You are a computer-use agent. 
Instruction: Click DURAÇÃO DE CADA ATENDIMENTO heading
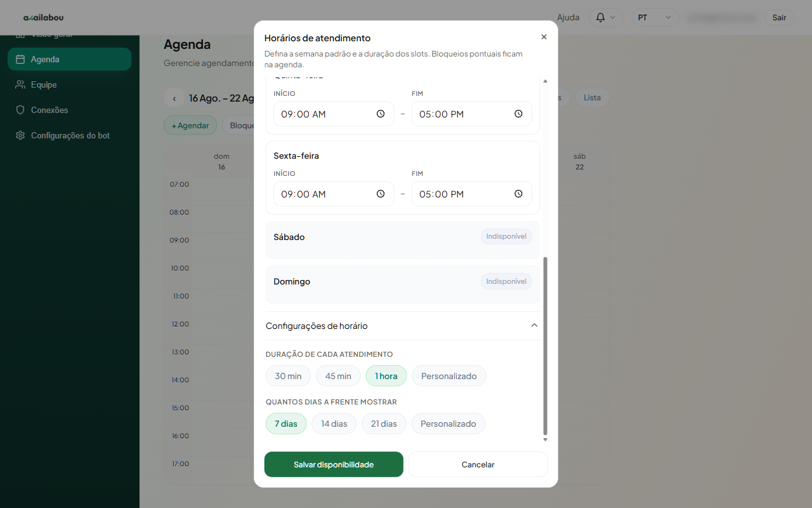pos(329,354)
